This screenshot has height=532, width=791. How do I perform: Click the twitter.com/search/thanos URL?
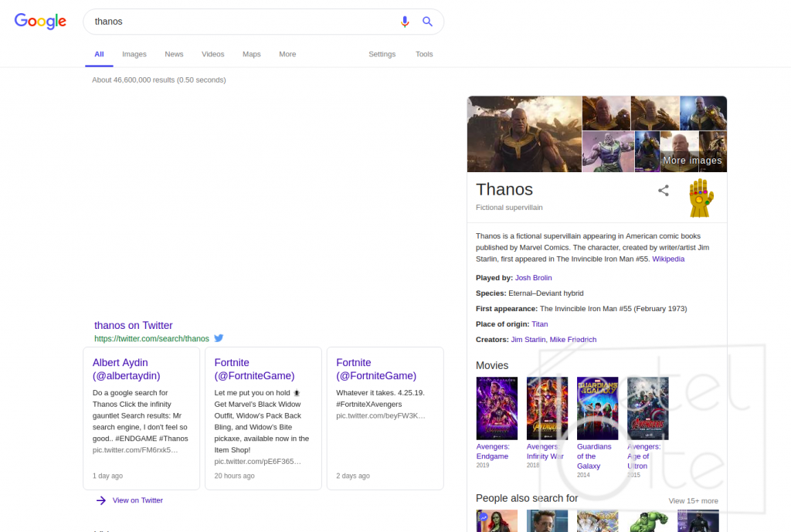[151, 338]
